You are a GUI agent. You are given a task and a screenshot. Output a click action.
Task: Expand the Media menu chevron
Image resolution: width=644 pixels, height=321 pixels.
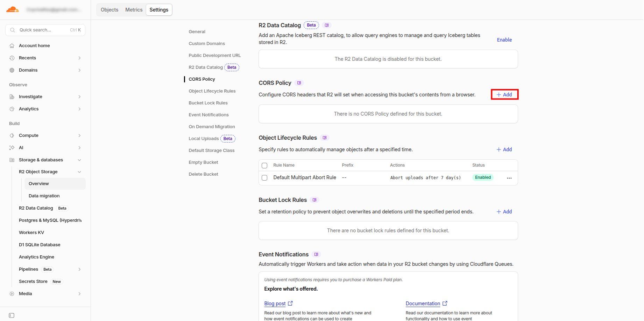click(79, 294)
